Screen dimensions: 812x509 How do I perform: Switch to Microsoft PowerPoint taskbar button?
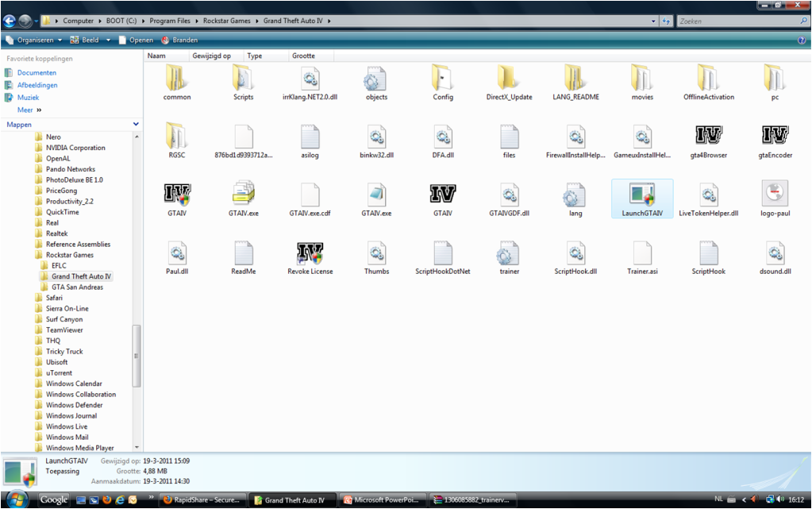(382, 500)
